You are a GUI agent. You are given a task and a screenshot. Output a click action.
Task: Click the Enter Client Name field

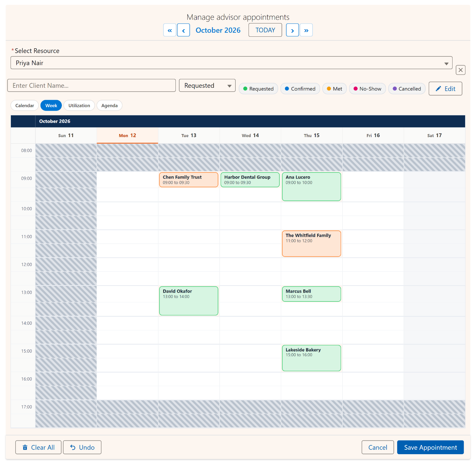(x=91, y=85)
